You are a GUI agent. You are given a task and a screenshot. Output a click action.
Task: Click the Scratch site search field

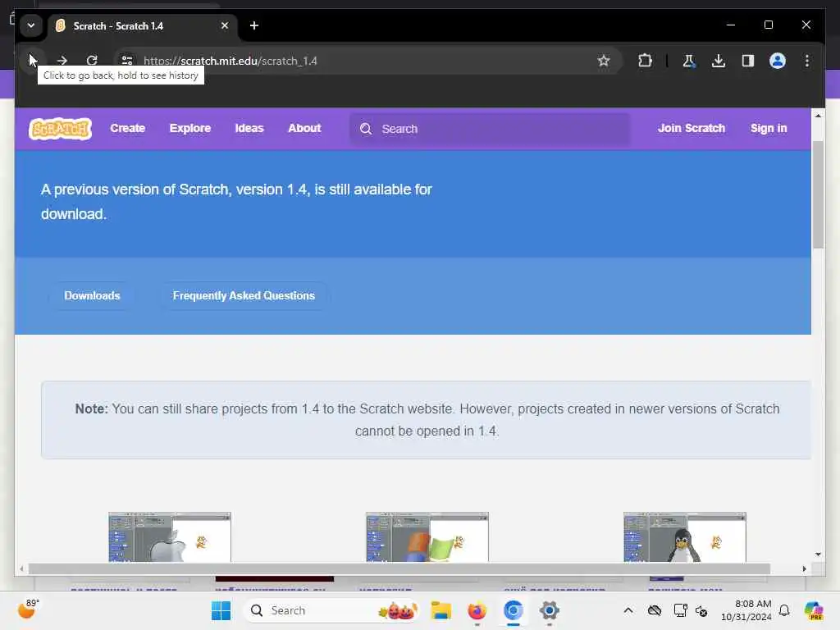tap(491, 129)
